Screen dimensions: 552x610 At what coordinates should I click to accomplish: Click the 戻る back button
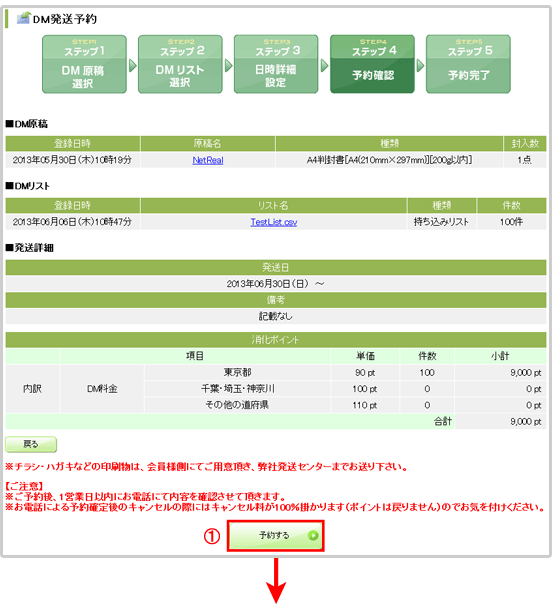31,444
